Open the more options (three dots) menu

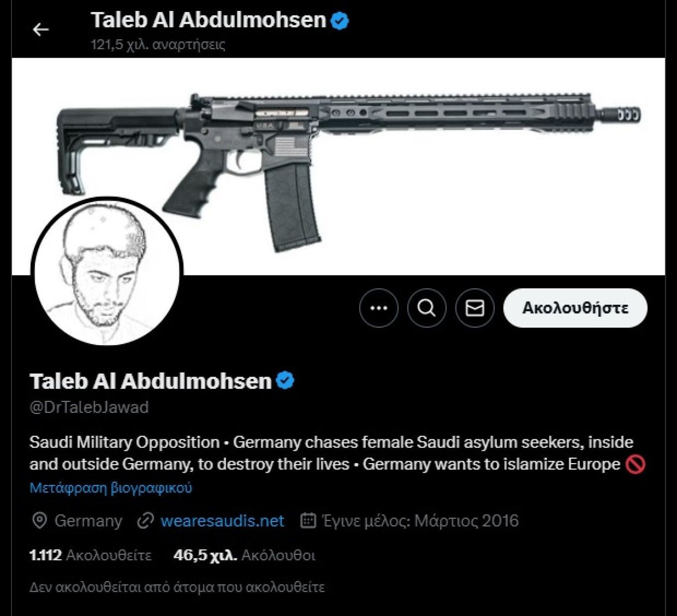[379, 308]
